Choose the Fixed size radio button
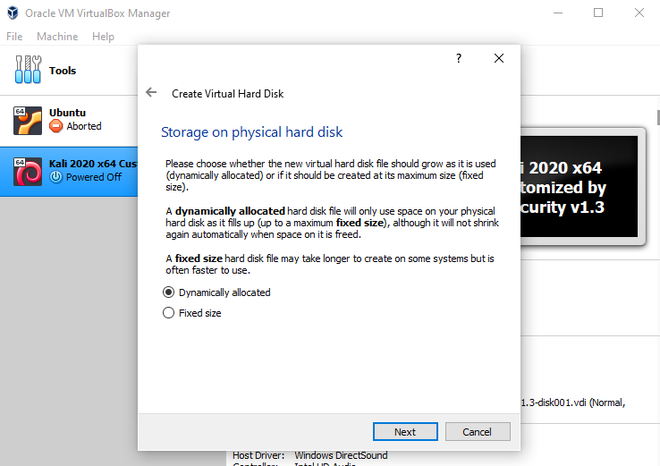The width and height of the screenshot is (660, 466). [x=168, y=313]
